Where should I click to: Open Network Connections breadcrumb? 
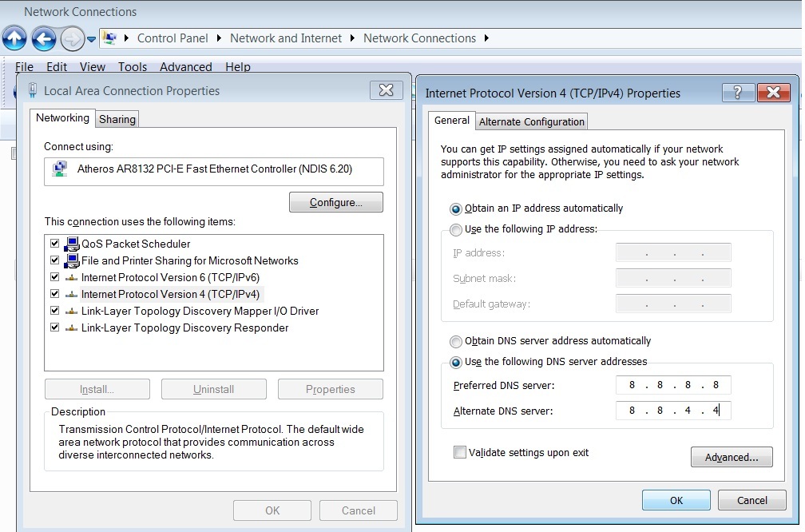point(419,38)
